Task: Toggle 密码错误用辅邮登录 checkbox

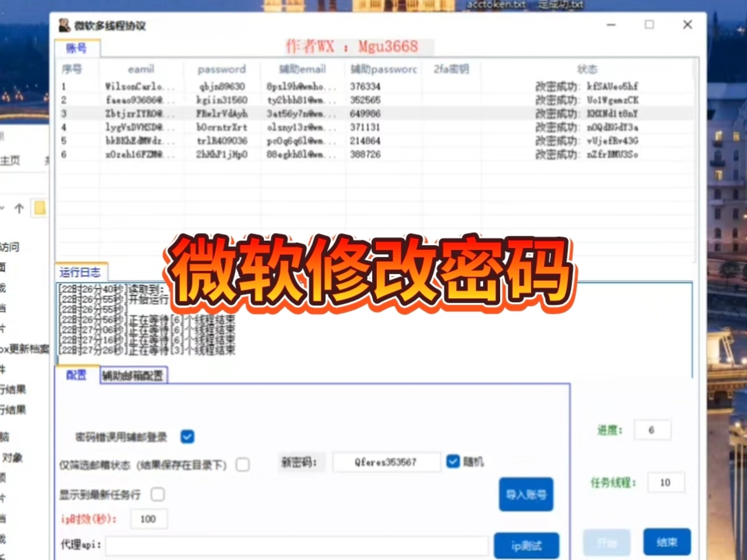Action: click(x=188, y=436)
